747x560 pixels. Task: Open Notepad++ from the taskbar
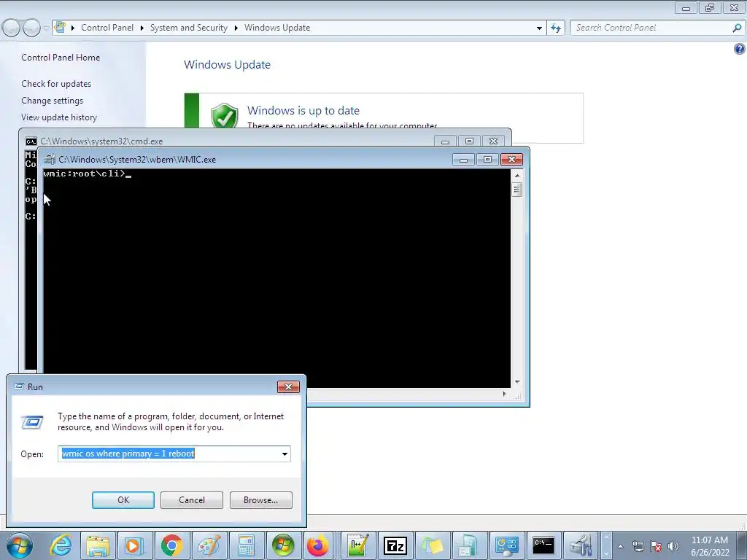pyautogui.click(x=358, y=545)
